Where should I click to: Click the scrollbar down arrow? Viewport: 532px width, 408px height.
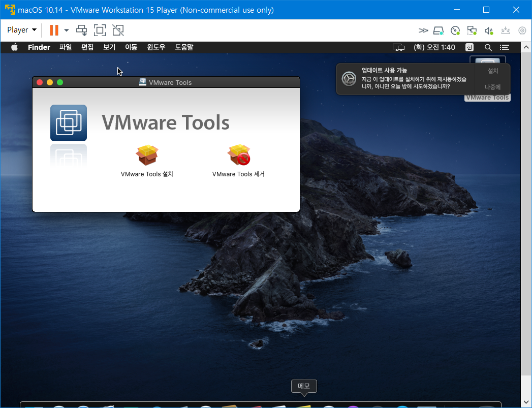pos(526,402)
